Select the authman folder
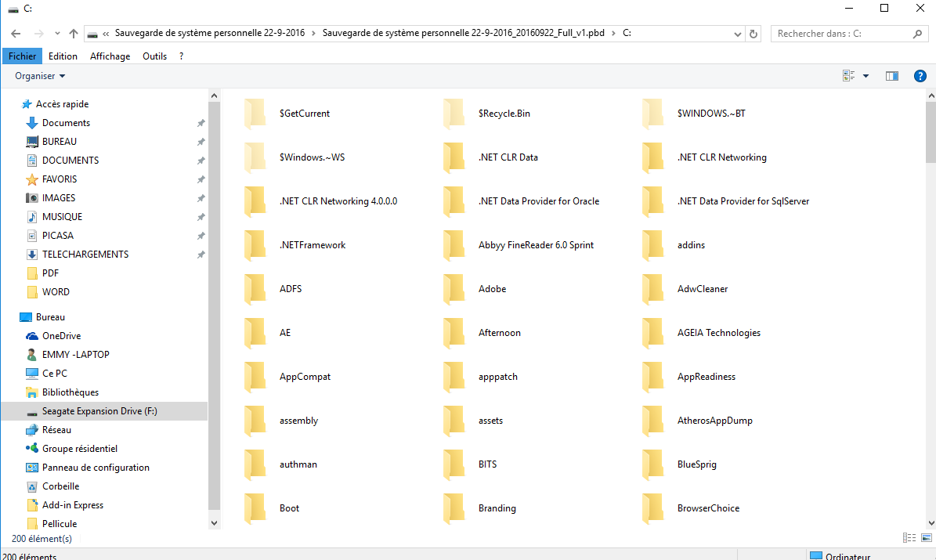The width and height of the screenshot is (936, 560). [298, 464]
